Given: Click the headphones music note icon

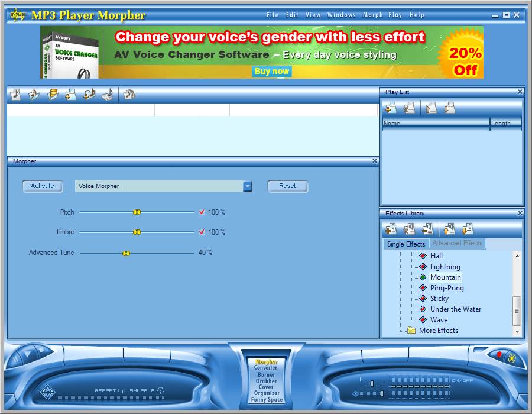Looking at the screenshot, I should [x=129, y=95].
